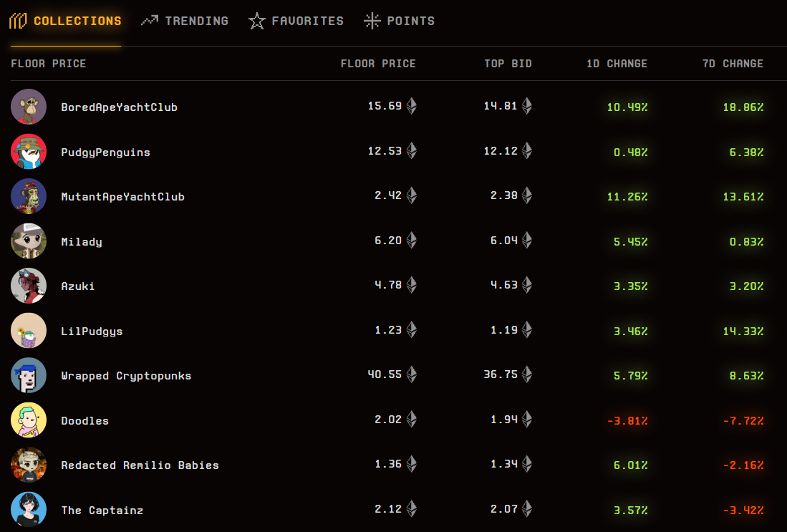Select the LilPudgys collection name
Screen dimensions: 787x532
click(92, 332)
